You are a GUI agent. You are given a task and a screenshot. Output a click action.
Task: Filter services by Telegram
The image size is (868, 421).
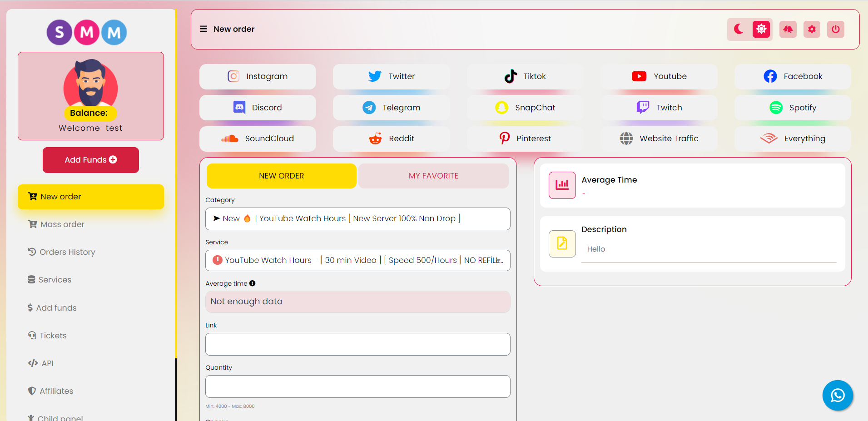click(x=391, y=108)
